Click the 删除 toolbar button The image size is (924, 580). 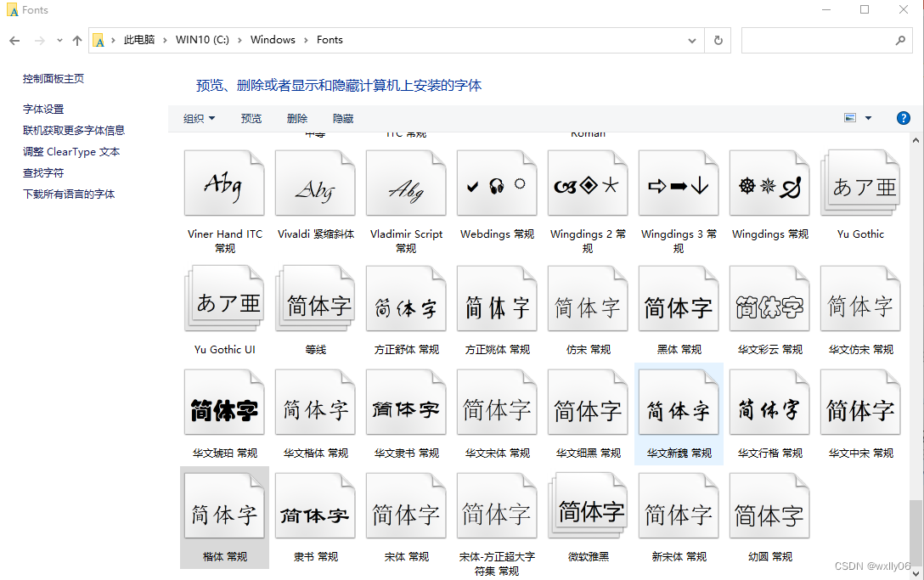coord(297,119)
